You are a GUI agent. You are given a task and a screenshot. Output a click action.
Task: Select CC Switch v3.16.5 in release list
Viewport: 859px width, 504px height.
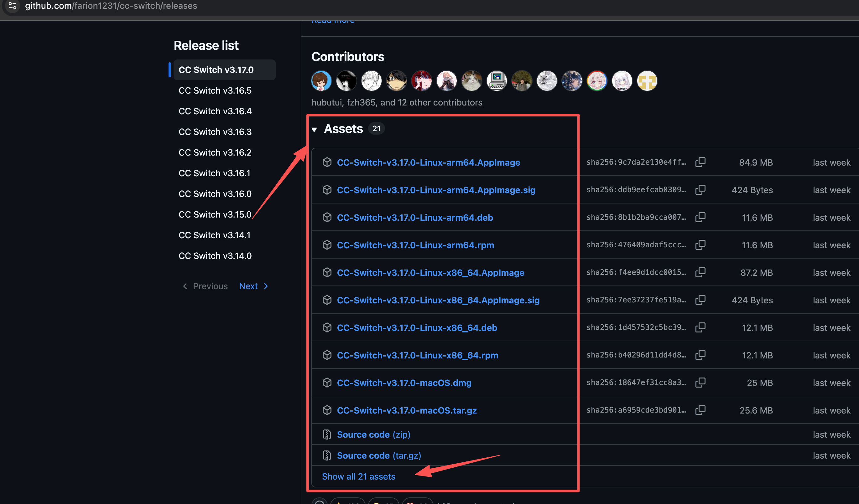tap(215, 90)
